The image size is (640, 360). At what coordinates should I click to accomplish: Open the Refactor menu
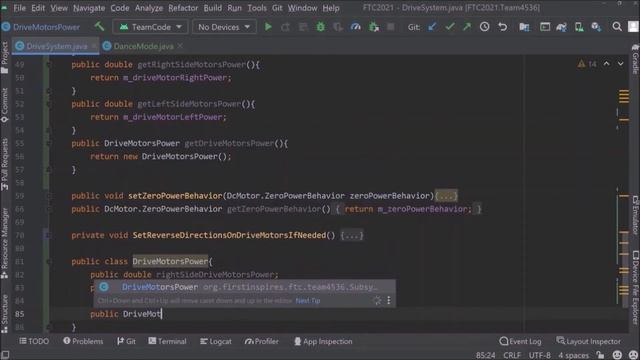pyautogui.click(x=183, y=8)
